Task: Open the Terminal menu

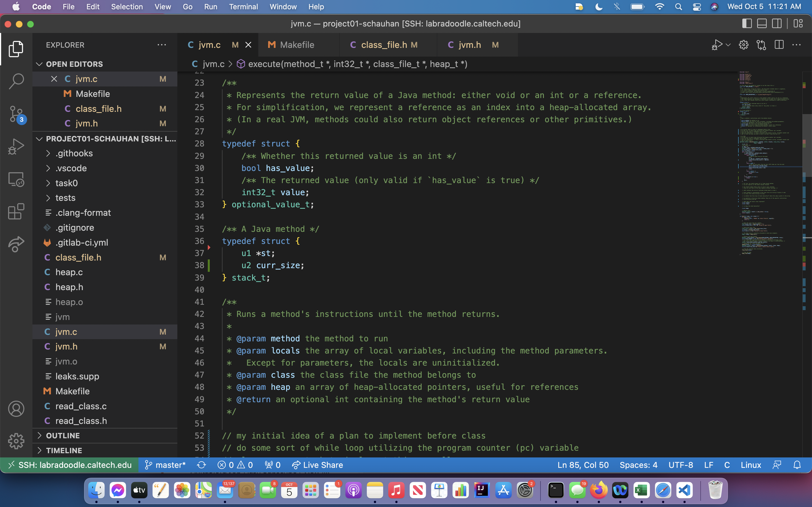Action: tap(243, 7)
